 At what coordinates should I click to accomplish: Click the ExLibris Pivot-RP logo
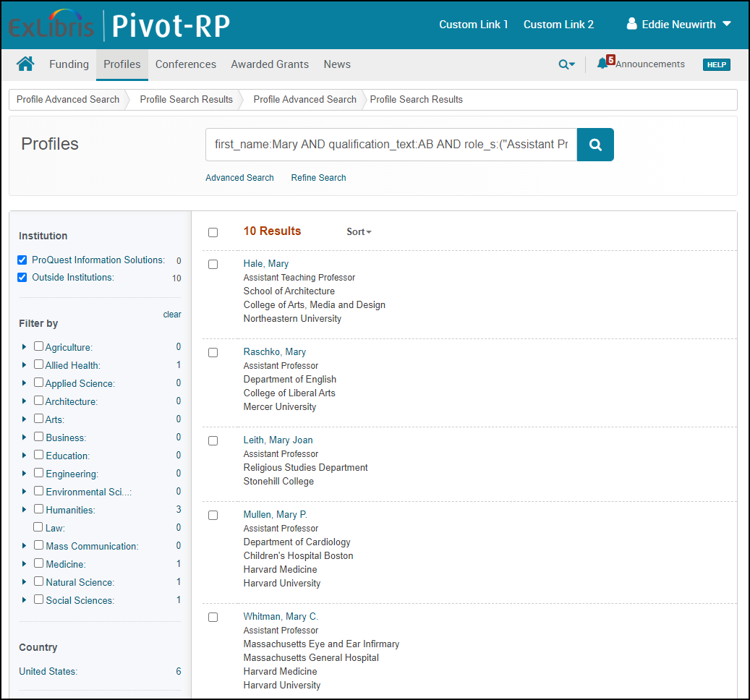119,26
